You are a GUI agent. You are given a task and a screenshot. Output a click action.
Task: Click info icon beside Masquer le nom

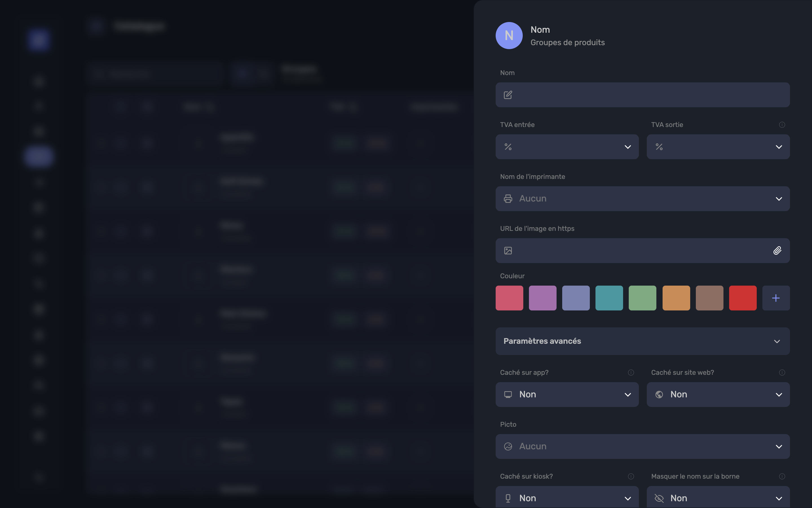[x=782, y=476]
